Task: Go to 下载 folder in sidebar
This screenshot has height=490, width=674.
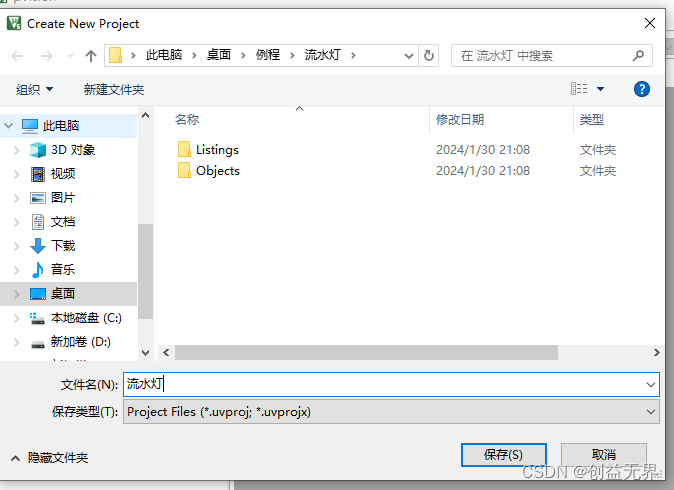Action: pos(63,245)
